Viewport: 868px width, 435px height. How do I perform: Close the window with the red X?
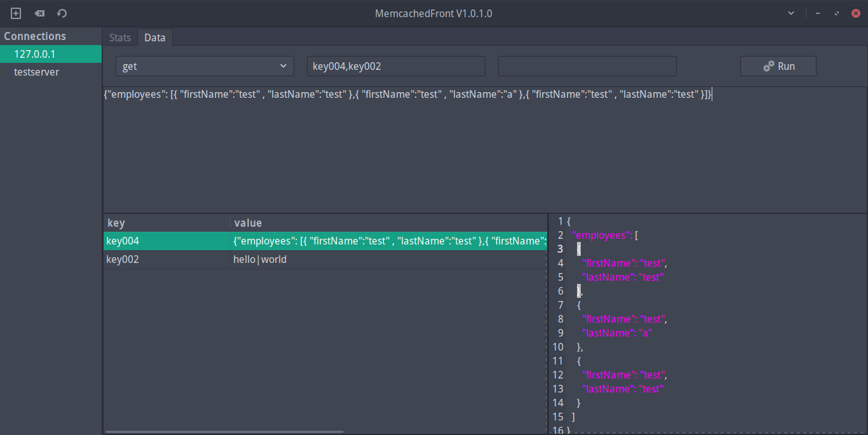click(x=855, y=13)
